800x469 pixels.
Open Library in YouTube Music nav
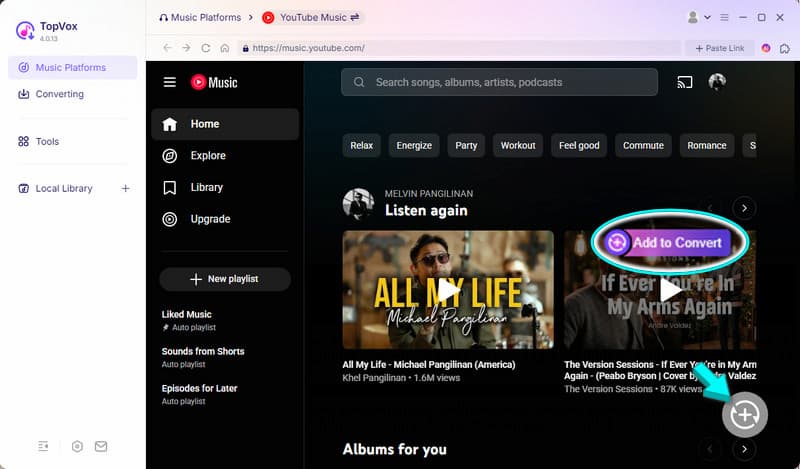[225, 187]
